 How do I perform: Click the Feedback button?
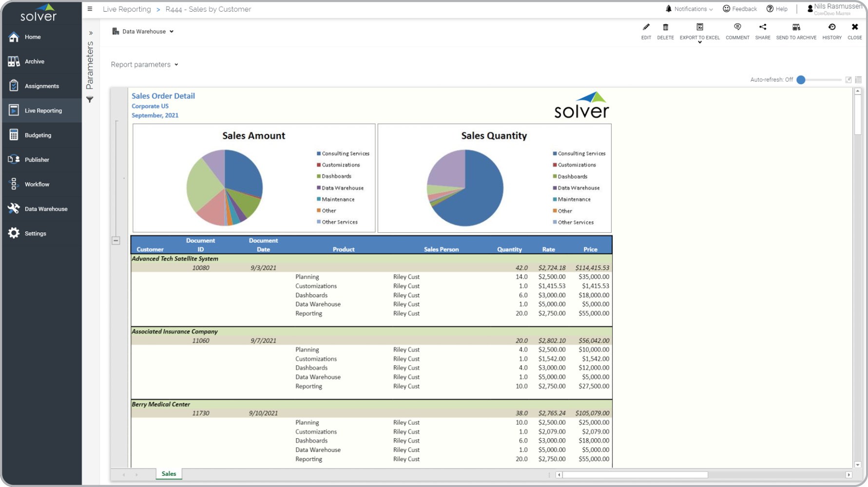click(739, 9)
